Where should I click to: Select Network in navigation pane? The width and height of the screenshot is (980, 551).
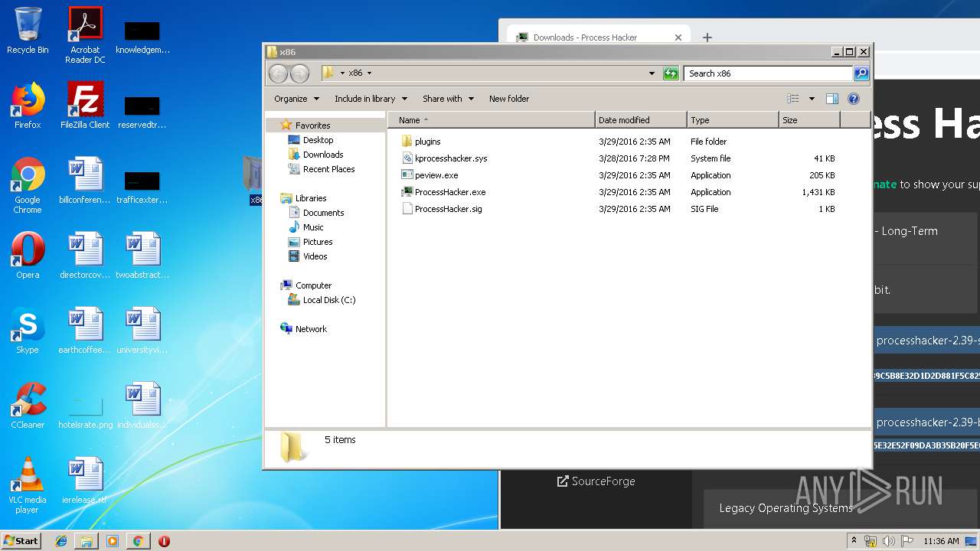[x=311, y=329]
